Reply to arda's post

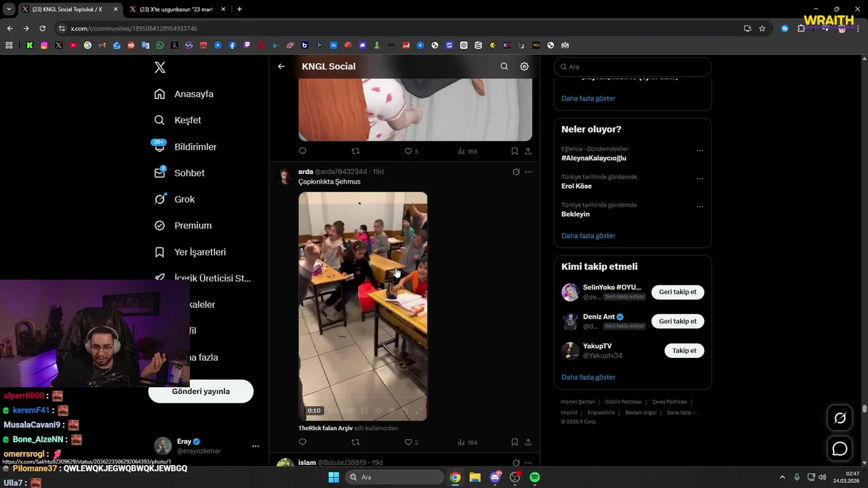point(302,442)
